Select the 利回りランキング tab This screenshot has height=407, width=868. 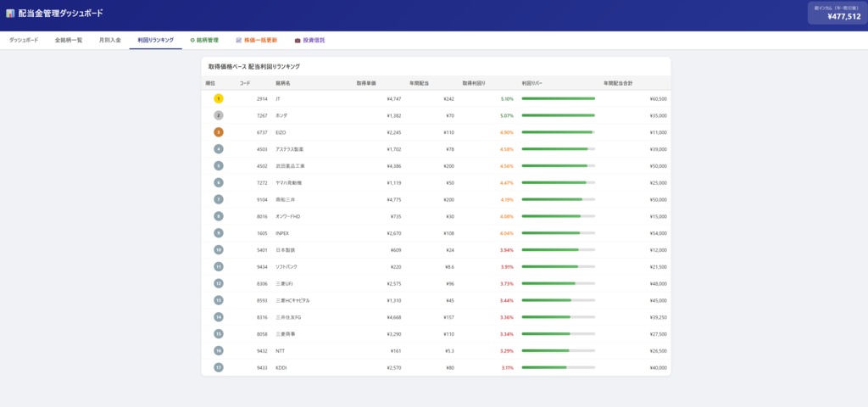point(156,41)
